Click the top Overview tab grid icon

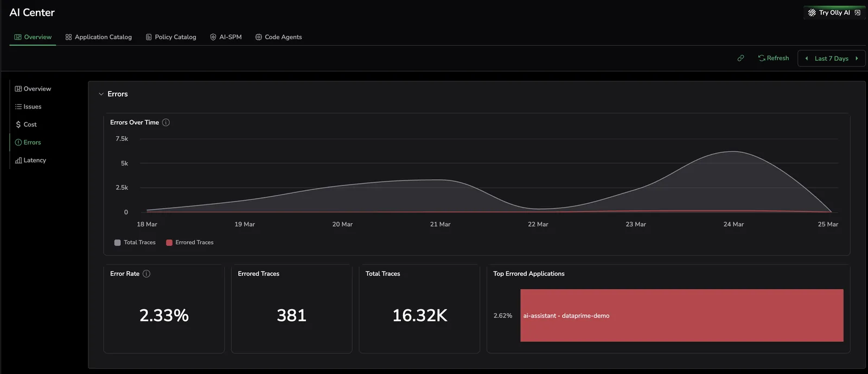click(18, 37)
